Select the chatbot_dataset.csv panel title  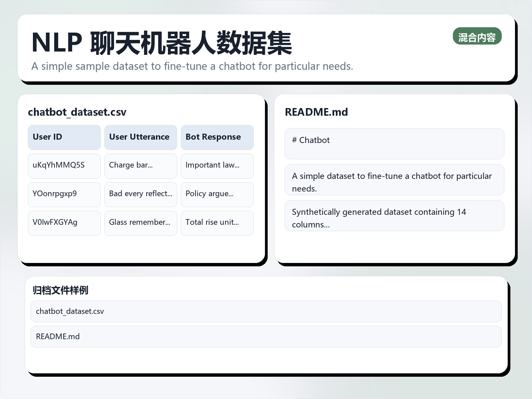[77, 112]
